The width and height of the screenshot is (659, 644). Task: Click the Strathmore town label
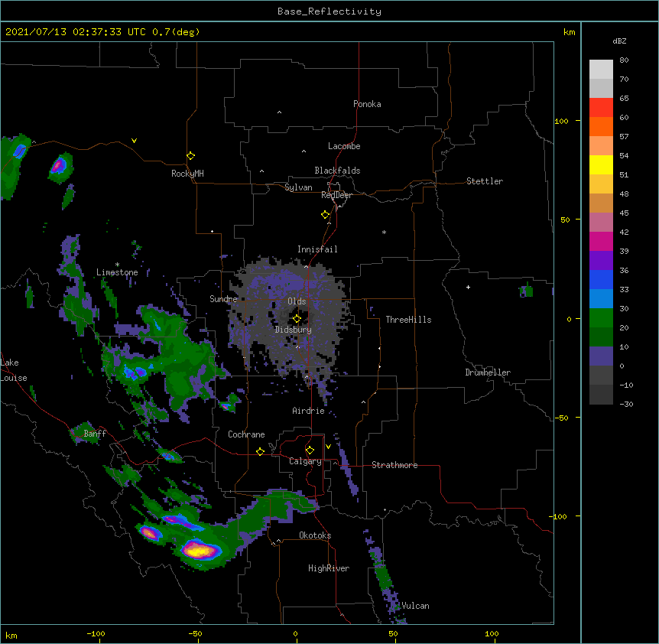(394, 465)
